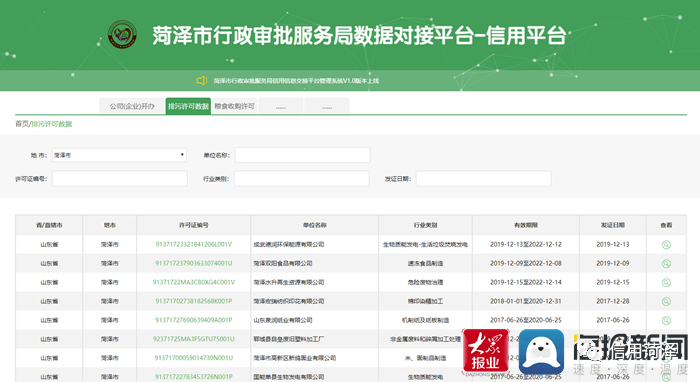Select the 排污许可数据 tab
Viewport: 700px width, 382px height.
(188, 106)
